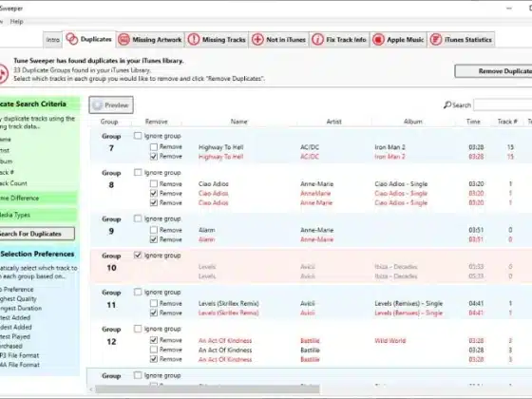Click the Selection Preferences panel heading
This screenshot has width=532, height=399.
(x=37, y=254)
